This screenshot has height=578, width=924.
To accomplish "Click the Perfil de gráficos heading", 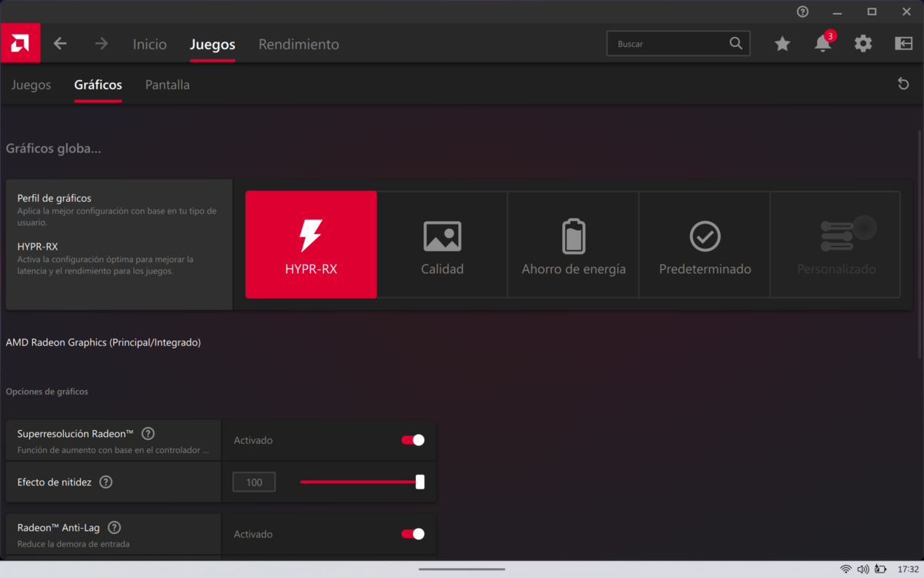I will click(55, 198).
